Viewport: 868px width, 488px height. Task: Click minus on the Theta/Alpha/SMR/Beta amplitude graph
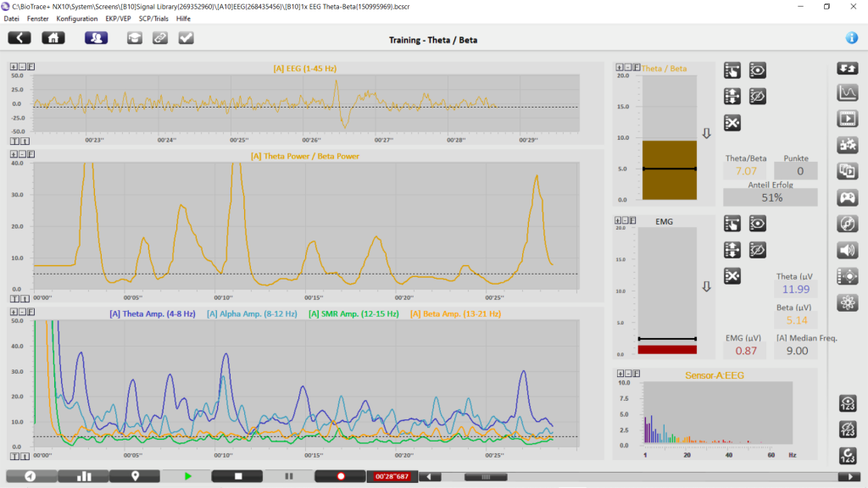coord(23,312)
